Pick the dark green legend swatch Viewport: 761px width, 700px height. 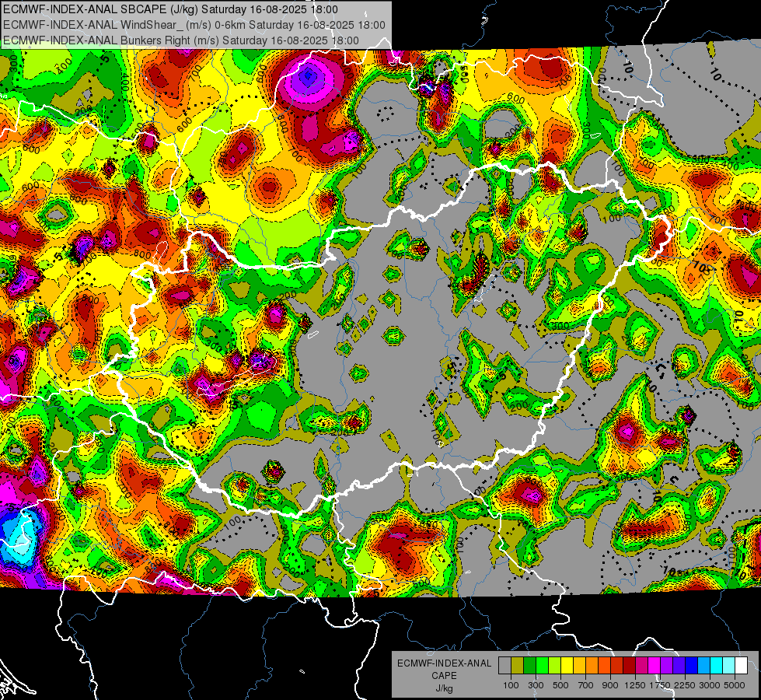click(529, 665)
